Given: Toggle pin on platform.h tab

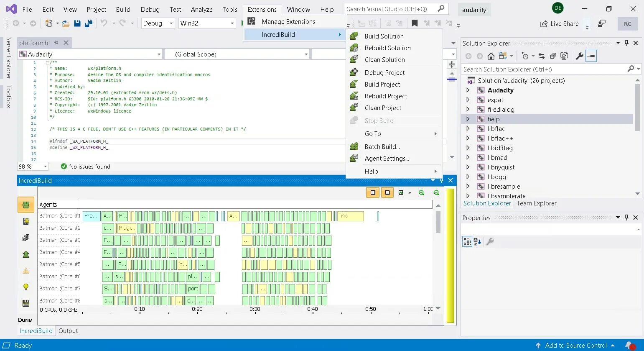Looking at the screenshot, I should tap(56, 43).
